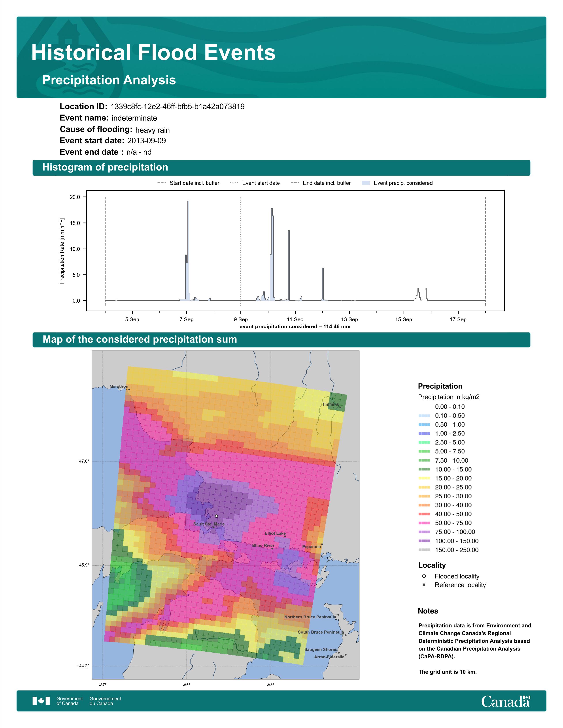This screenshot has height=728, width=563.
Task: Click the 50.00 - 75.00 pink legend swatch
Action: click(x=424, y=523)
